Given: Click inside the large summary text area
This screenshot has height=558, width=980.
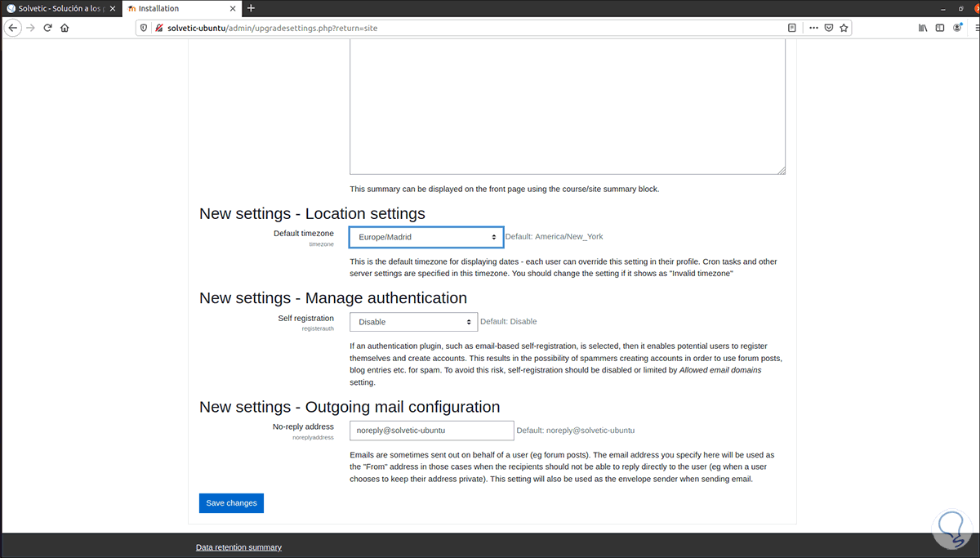Looking at the screenshot, I should [x=567, y=106].
